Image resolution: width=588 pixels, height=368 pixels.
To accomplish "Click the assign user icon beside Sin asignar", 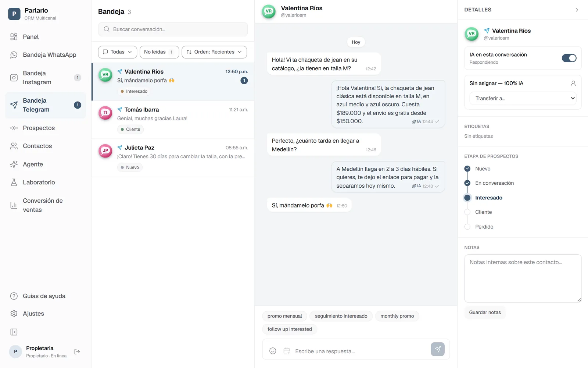I will (573, 84).
